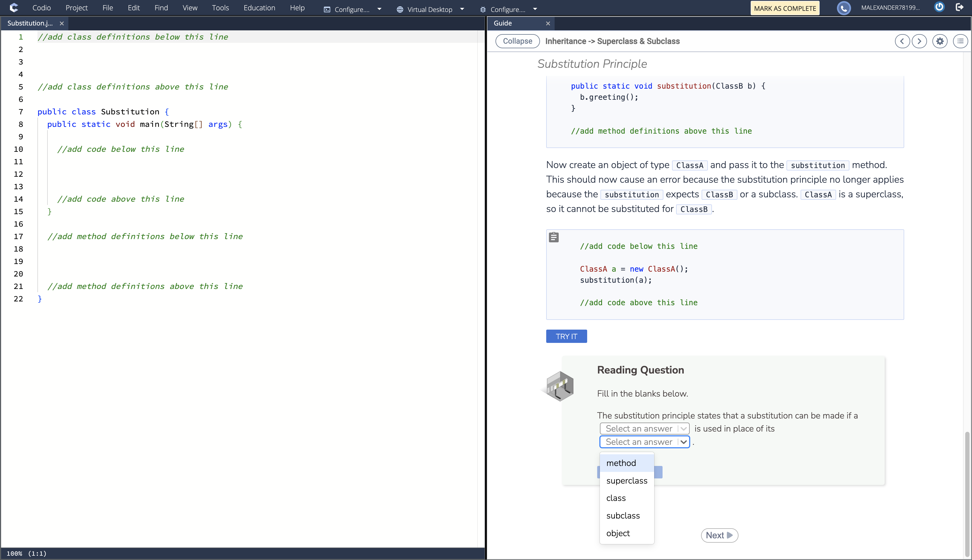Image resolution: width=972 pixels, height=560 pixels.
Task: Click the clipboard icon beside the guide code block
Action: click(554, 237)
